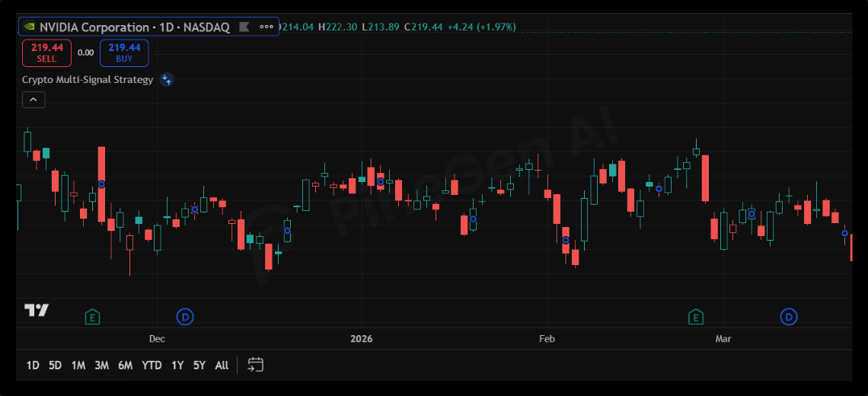Select the 5Y date range
The height and width of the screenshot is (396, 868).
point(199,366)
